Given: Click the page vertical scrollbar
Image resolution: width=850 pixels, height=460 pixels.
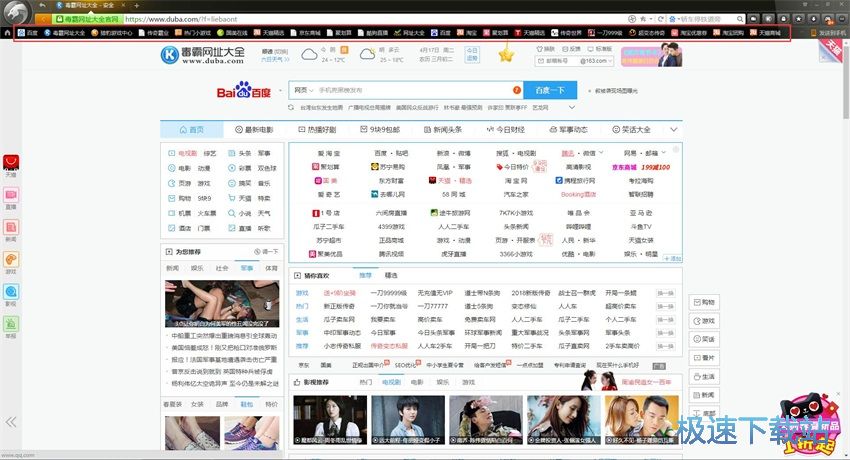Looking at the screenshot, I should coord(846,80).
